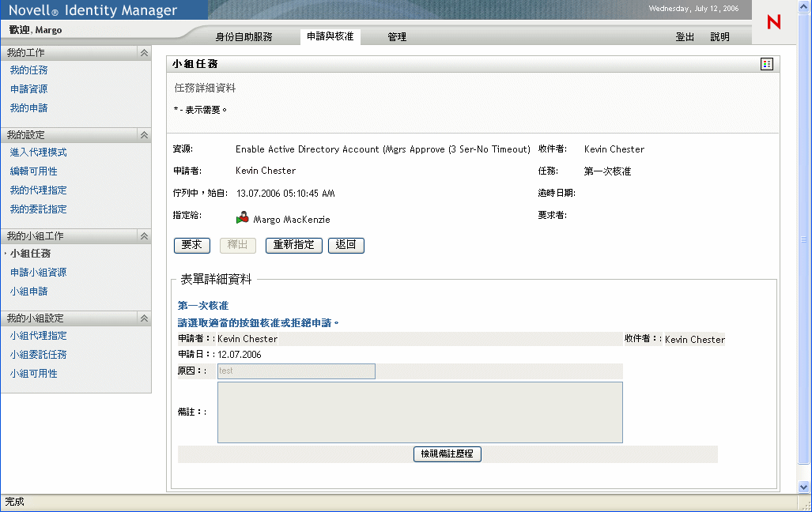Open the team tasks panel legend icon
The width and height of the screenshot is (812, 512).
pyautogui.click(x=766, y=64)
